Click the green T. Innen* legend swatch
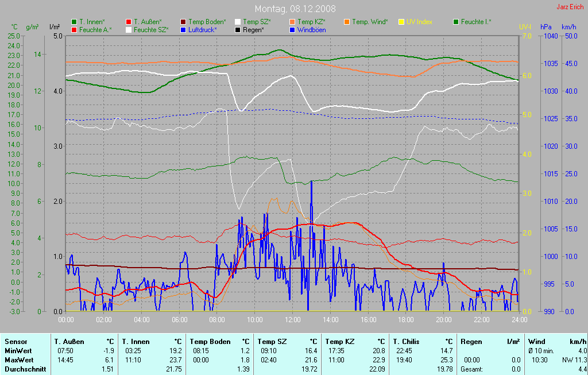Screen dimensions: 588x375 (74, 22)
